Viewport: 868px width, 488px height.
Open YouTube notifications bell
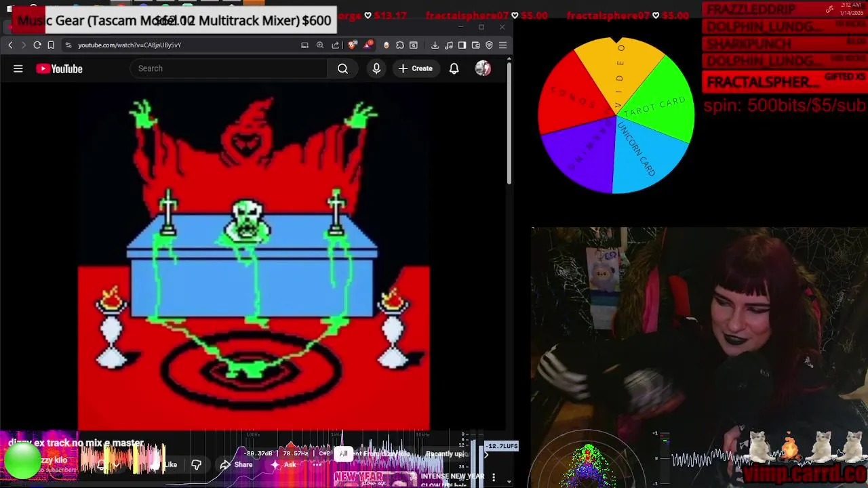454,68
